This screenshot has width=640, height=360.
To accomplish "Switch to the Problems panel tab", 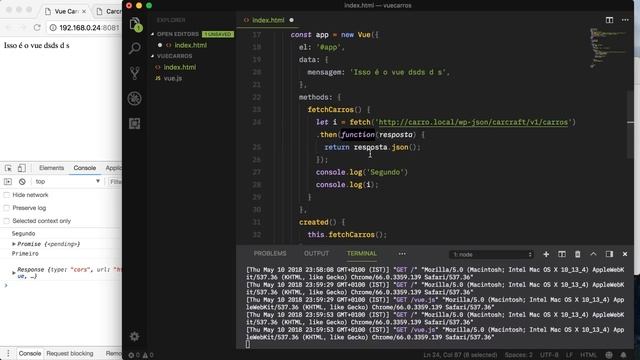I will coord(270,253).
